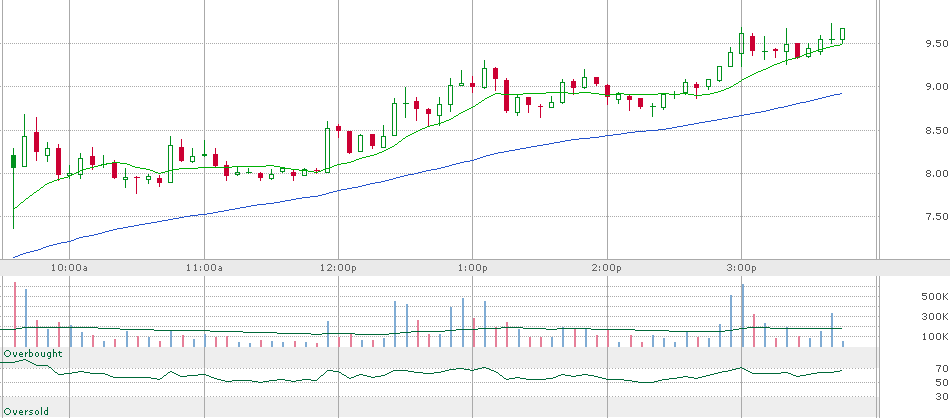Click the 9.00 price axis label
The width and height of the screenshot is (950, 418).
coord(936,87)
